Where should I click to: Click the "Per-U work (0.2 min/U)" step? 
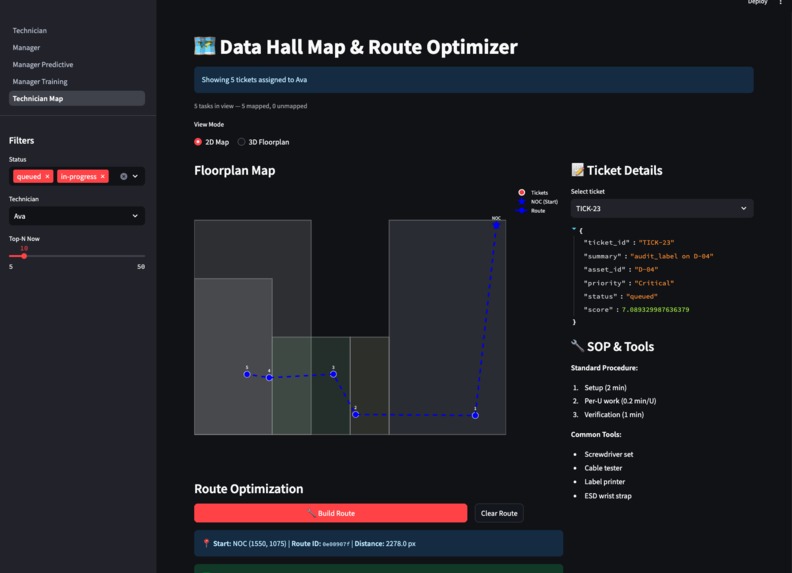point(620,401)
